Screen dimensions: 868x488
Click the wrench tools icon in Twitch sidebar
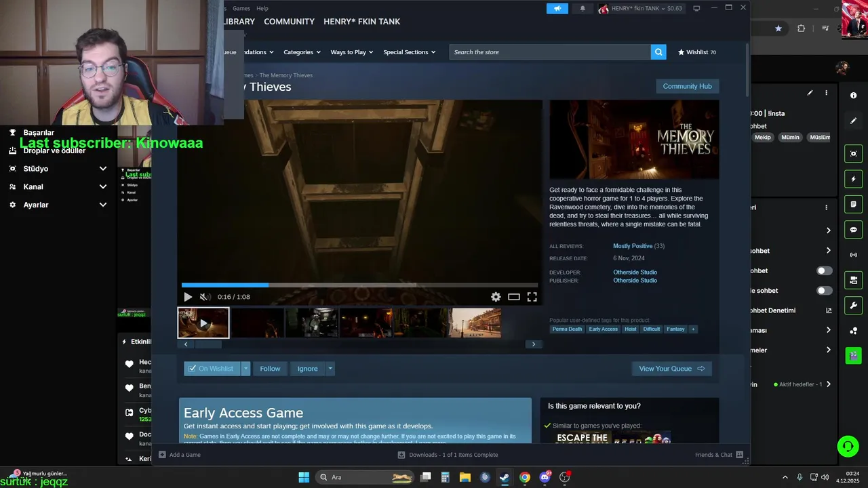[x=853, y=305]
